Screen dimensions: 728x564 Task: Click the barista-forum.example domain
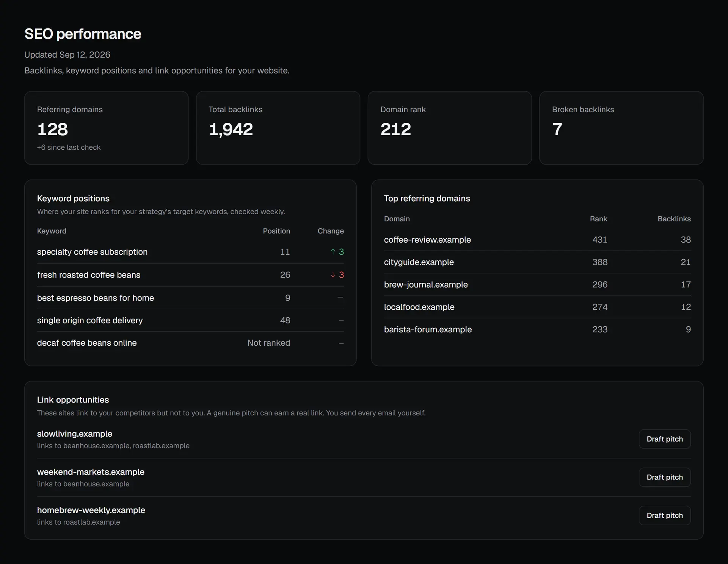(x=428, y=329)
